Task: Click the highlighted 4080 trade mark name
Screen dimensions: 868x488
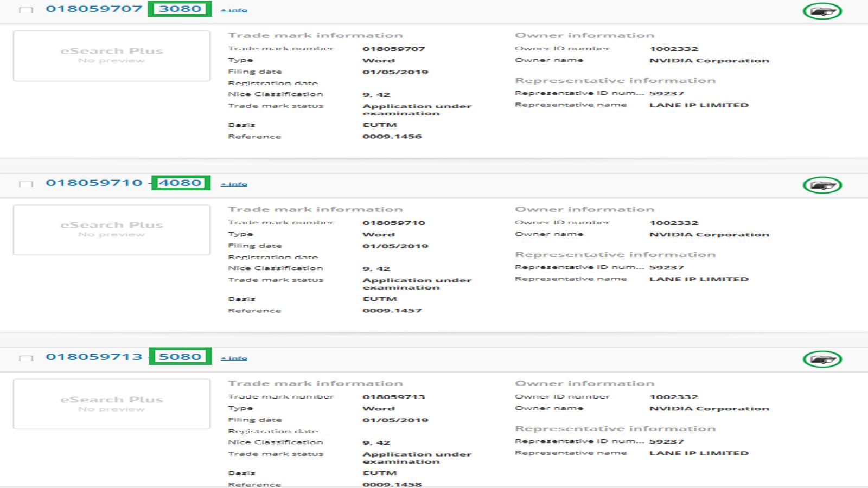Action: tap(180, 183)
